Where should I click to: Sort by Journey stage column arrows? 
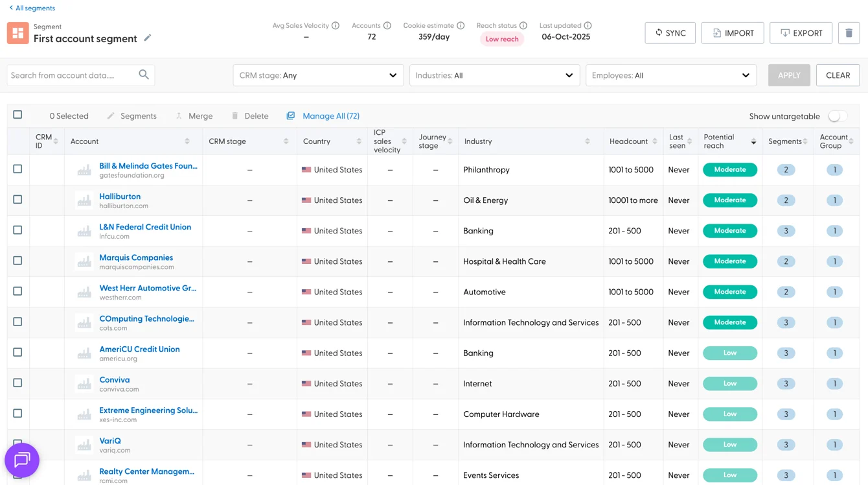(x=450, y=141)
